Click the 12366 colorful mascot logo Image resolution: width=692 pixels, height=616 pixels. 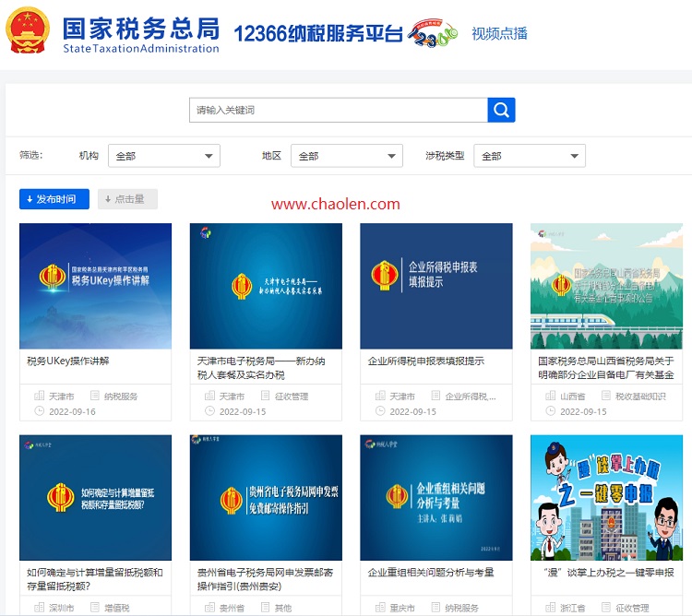(432, 32)
